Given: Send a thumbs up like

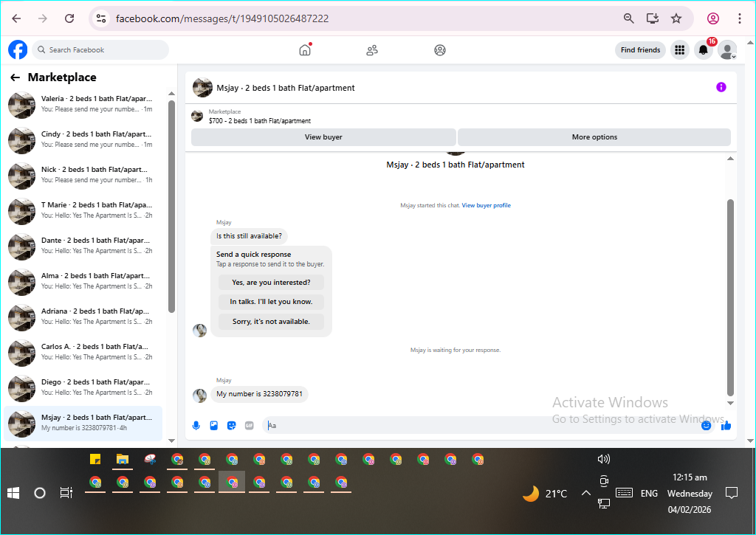Looking at the screenshot, I should point(726,426).
